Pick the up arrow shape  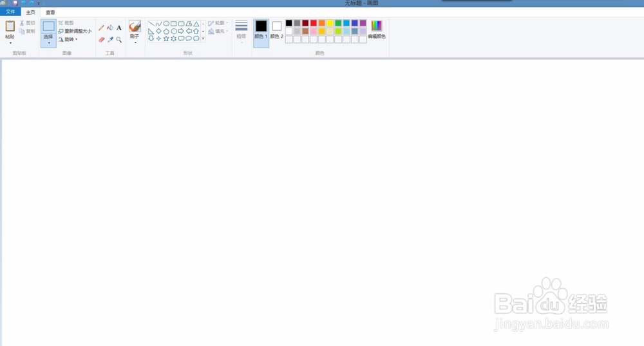pyautogui.click(x=196, y=31)
